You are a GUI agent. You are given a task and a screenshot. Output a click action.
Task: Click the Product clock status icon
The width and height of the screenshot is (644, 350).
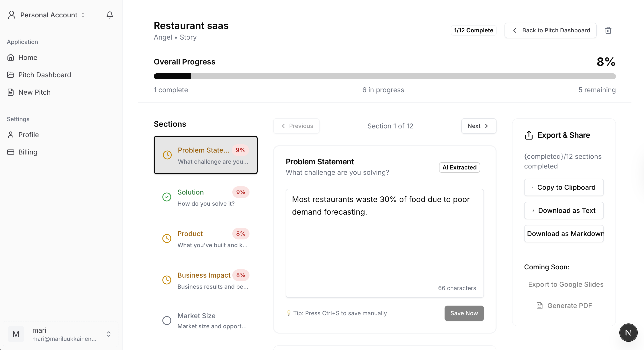[167, 238]
